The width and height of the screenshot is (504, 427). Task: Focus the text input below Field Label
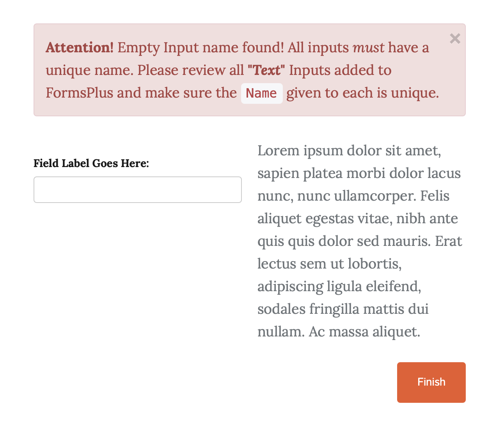click(138, 190)
